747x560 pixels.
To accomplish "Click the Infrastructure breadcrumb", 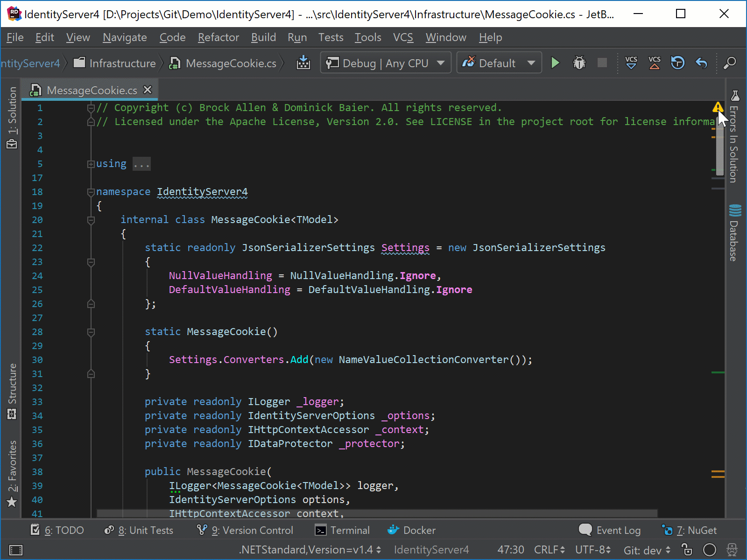I will (122, 63).
